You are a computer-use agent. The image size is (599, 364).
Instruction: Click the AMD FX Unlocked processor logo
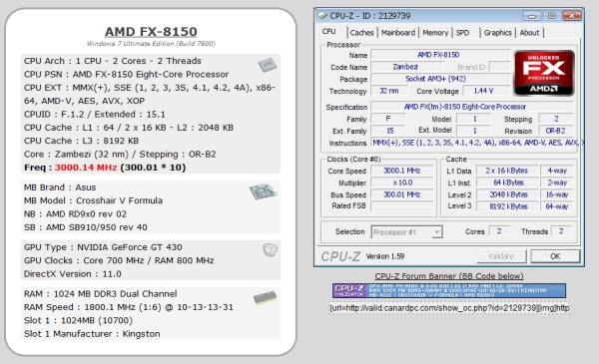[x=544, y=73]
